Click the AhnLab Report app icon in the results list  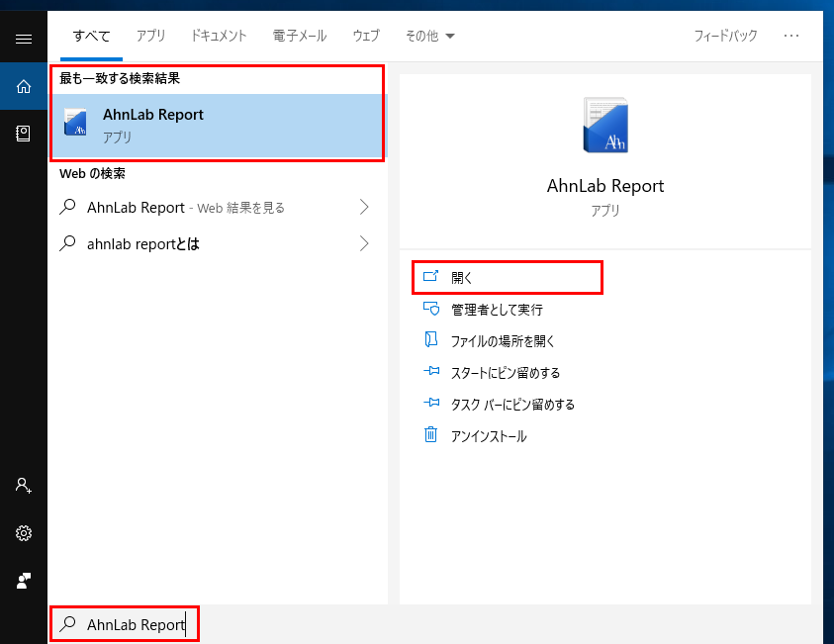tap(75, 123)
